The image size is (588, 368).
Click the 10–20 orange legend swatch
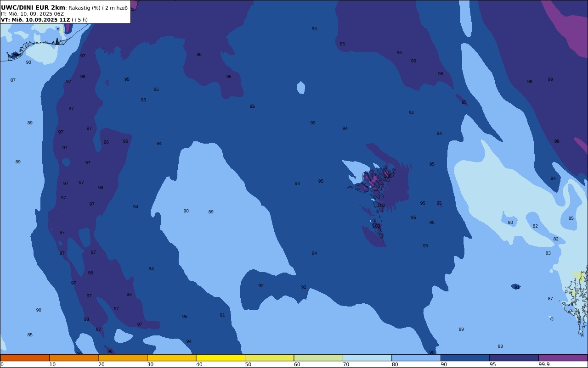tap(73, 357)
